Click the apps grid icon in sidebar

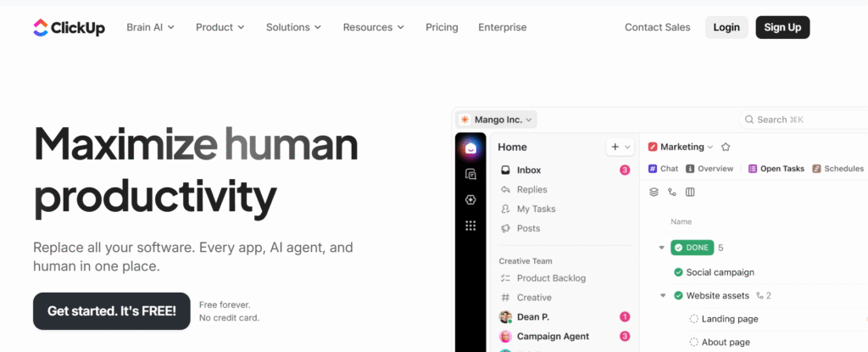pos(470,226)
